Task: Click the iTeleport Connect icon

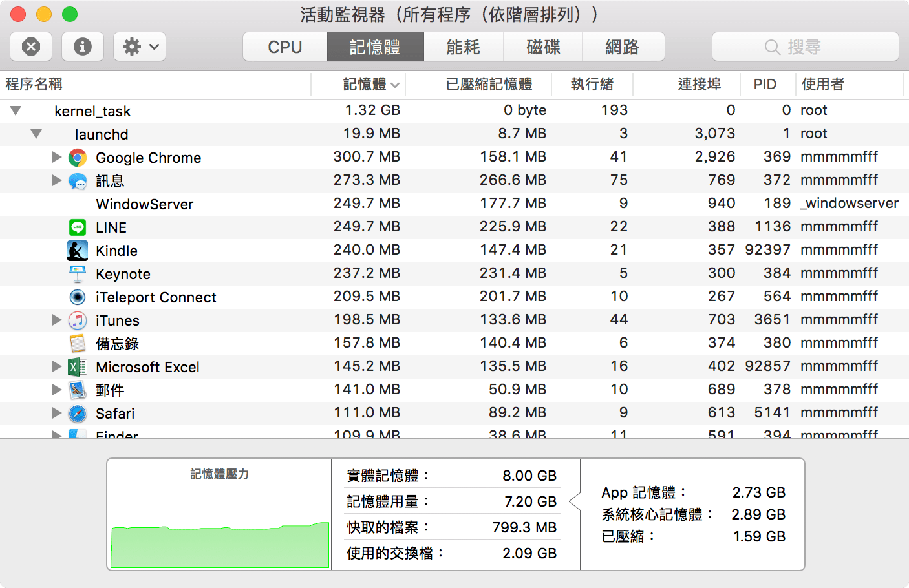Action: [x=78, y=297]
